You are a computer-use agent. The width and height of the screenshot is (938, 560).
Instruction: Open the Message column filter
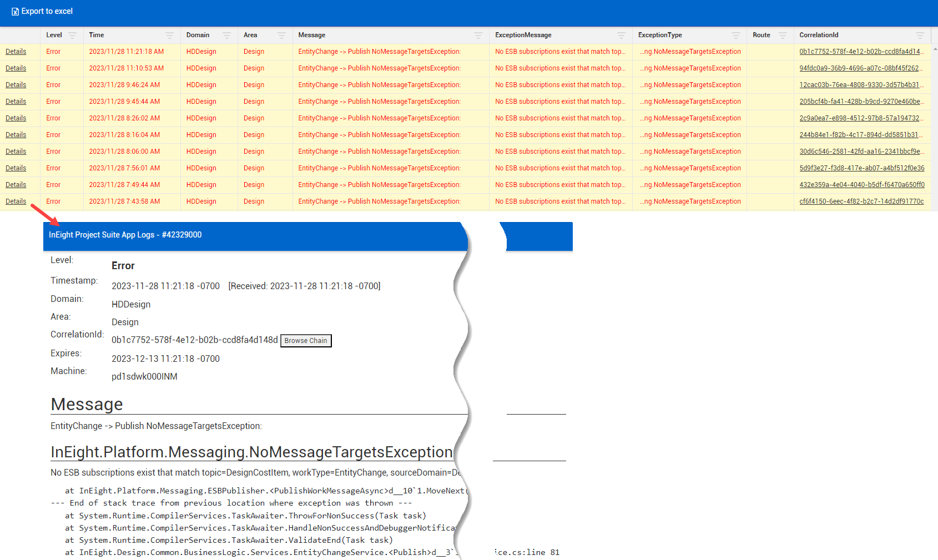pos(478,35)
